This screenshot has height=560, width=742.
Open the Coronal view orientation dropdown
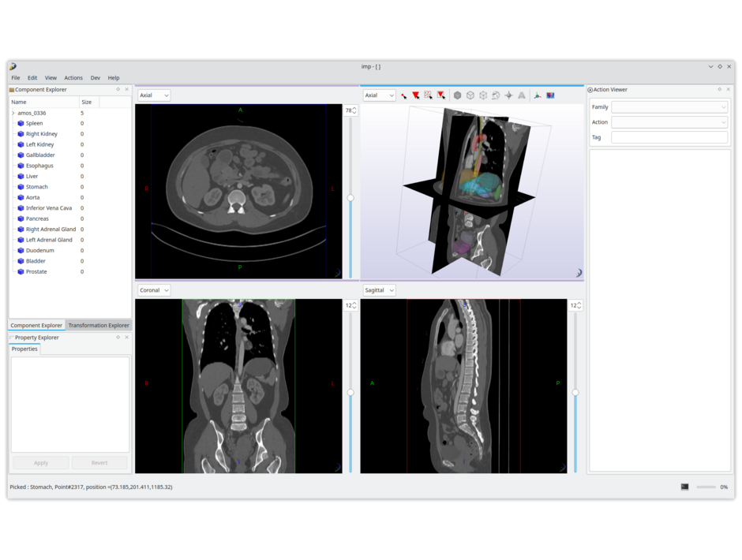154,290
